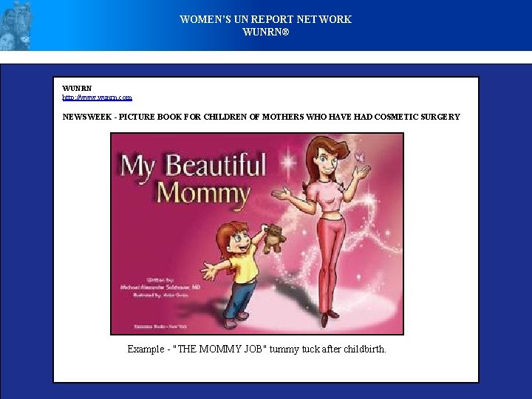
Task: Select the 'WOMEN'S UN REPORT NETWORK' header title
Action: pos(266,19)
